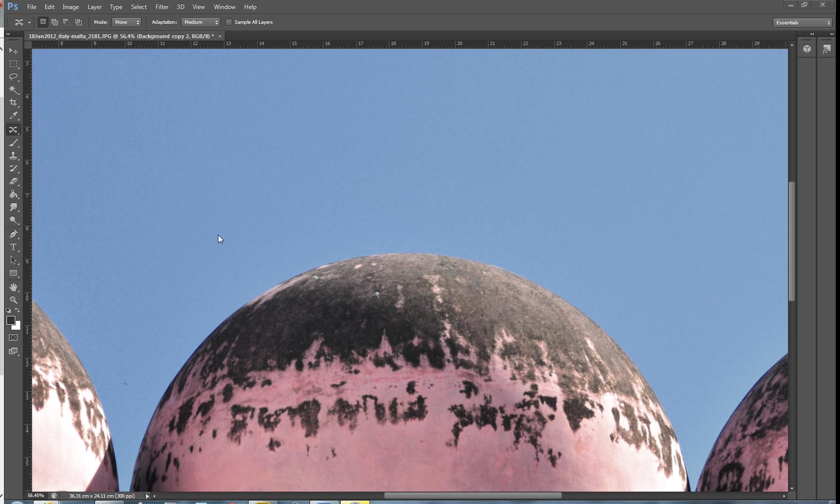Viewport: 840px width, 504px height.
Task: Click the zoom percentage field in status bar
Action: coord(36,496)
